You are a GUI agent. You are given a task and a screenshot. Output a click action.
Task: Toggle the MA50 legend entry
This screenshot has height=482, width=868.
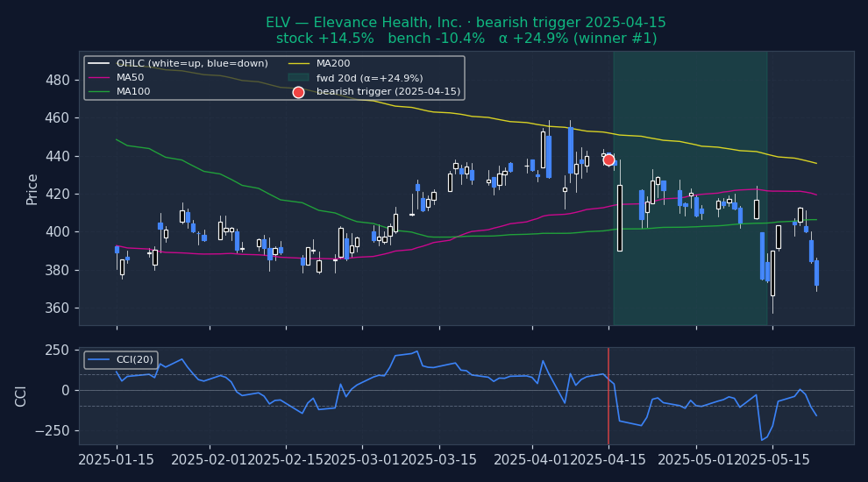click(130, 78)
